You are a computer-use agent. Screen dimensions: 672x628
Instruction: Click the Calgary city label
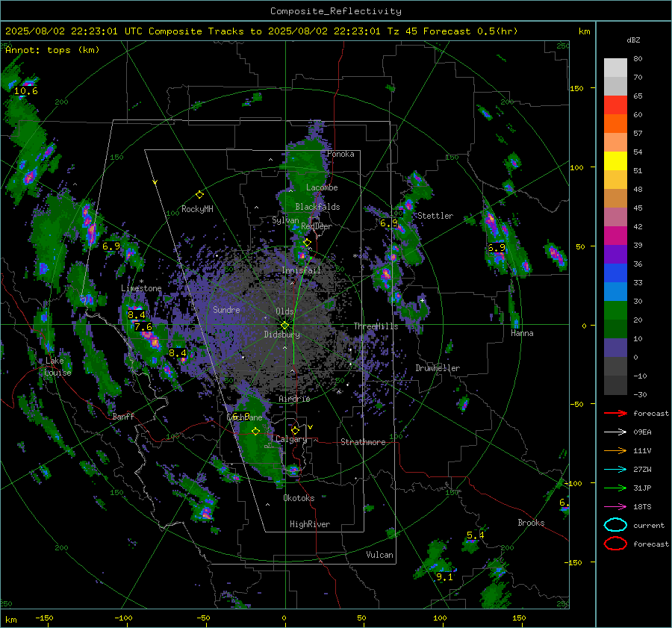[x=291, y=439]
